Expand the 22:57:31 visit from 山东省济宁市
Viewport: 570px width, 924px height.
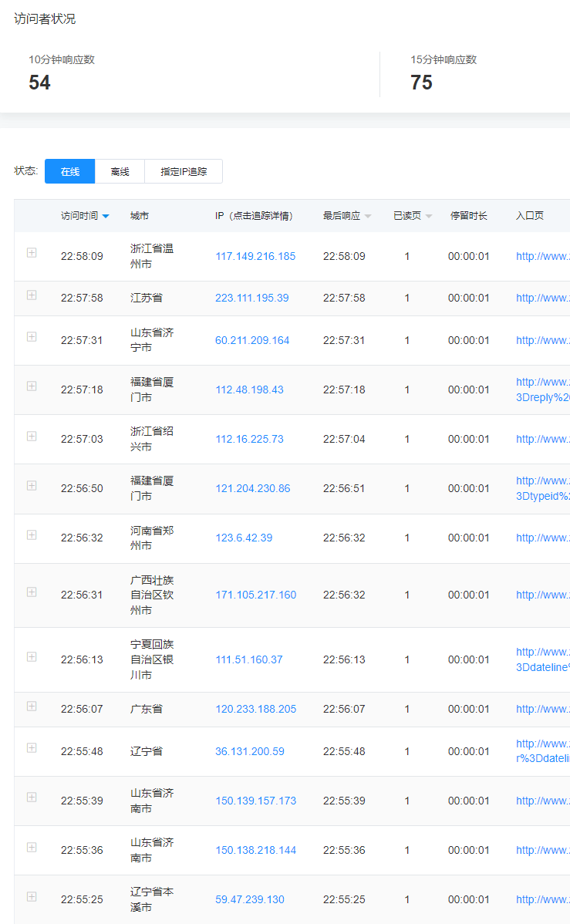pos(32,336)
